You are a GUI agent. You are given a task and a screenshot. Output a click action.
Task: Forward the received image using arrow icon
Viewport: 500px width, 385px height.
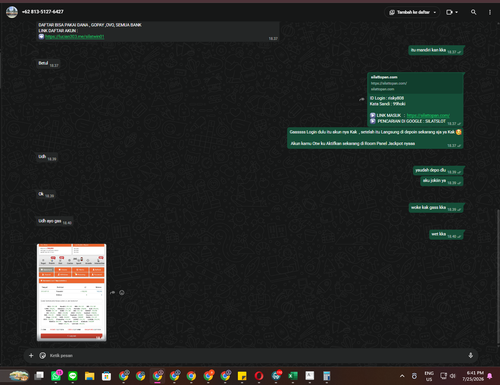click(x=112, y=293)
